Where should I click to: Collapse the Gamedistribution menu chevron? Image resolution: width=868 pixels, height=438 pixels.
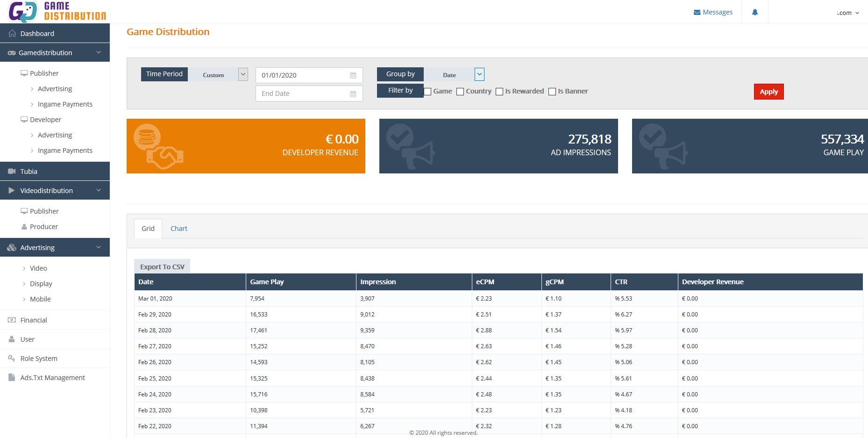pos(99,53)
